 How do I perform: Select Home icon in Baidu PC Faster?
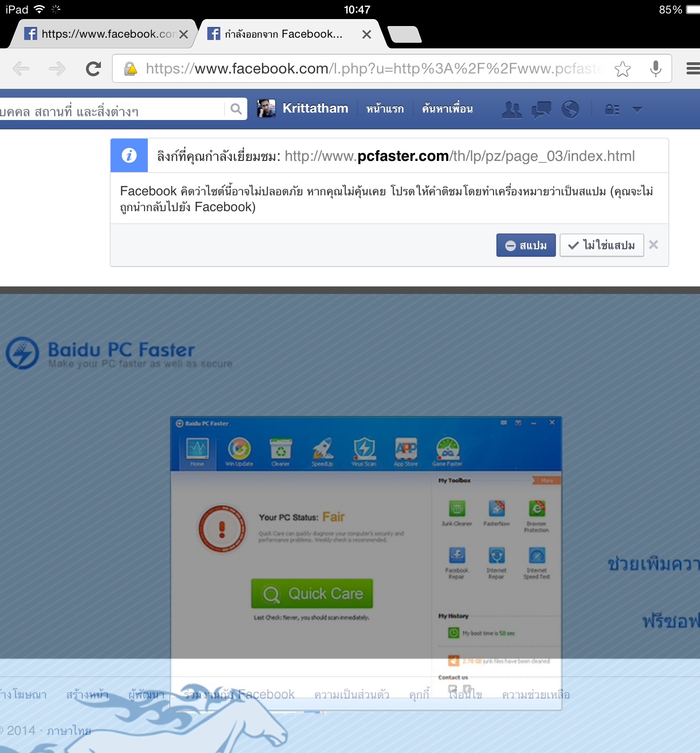(197, 452)
